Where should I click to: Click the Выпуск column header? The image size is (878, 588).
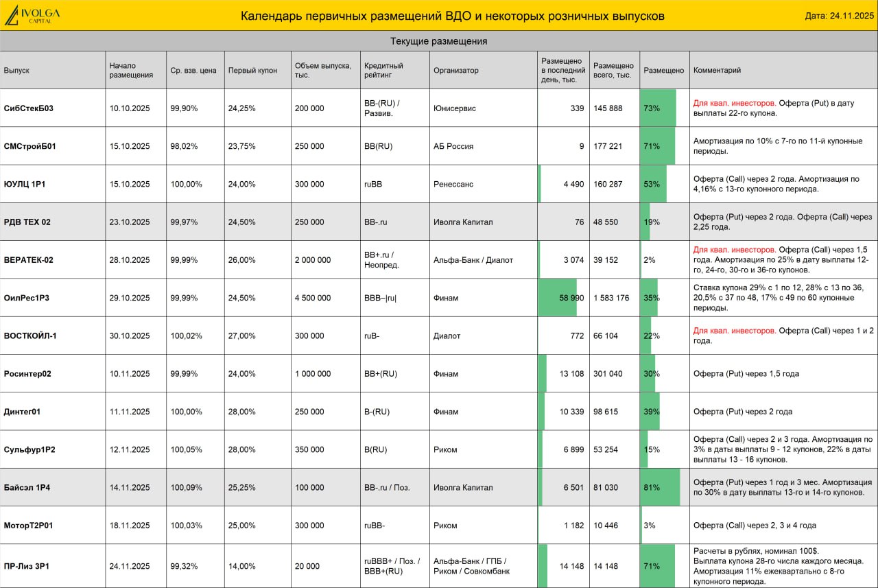[x=53, y=70]
